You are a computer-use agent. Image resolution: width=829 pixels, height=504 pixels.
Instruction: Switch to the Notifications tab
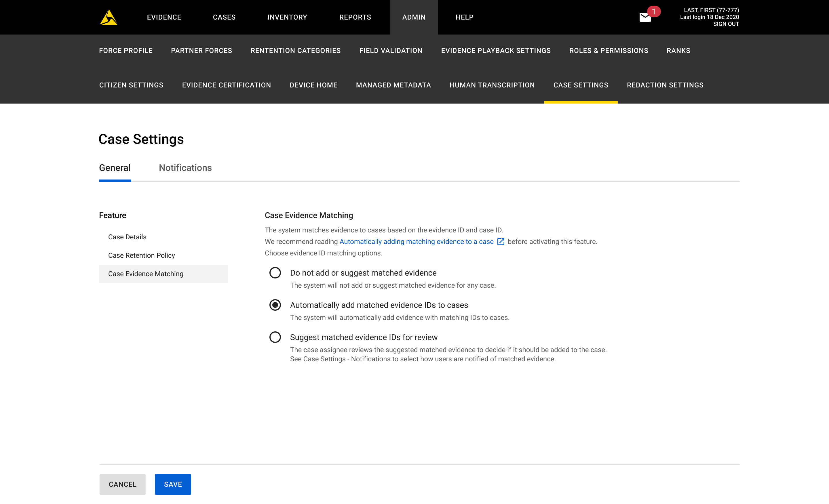pyautogui.click(x=185, y=168)
